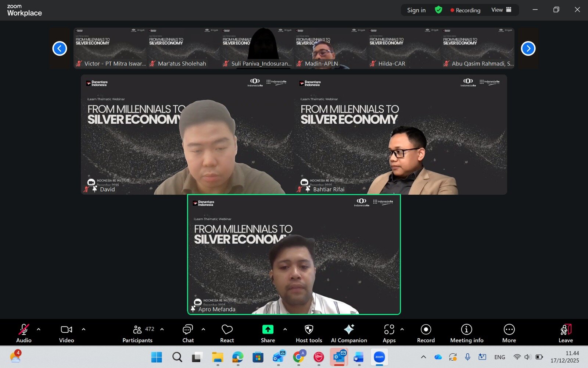Go to next participants page arrow
The width and height of the screenshot is (588, 368).
coord(528,48)
